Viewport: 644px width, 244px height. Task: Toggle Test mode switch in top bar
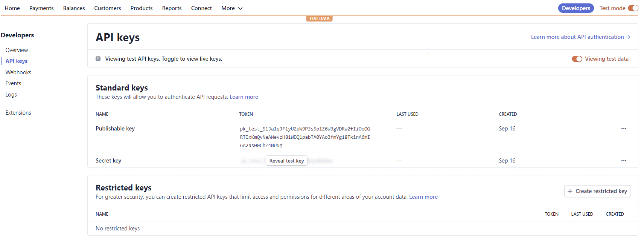click(633, 8)
